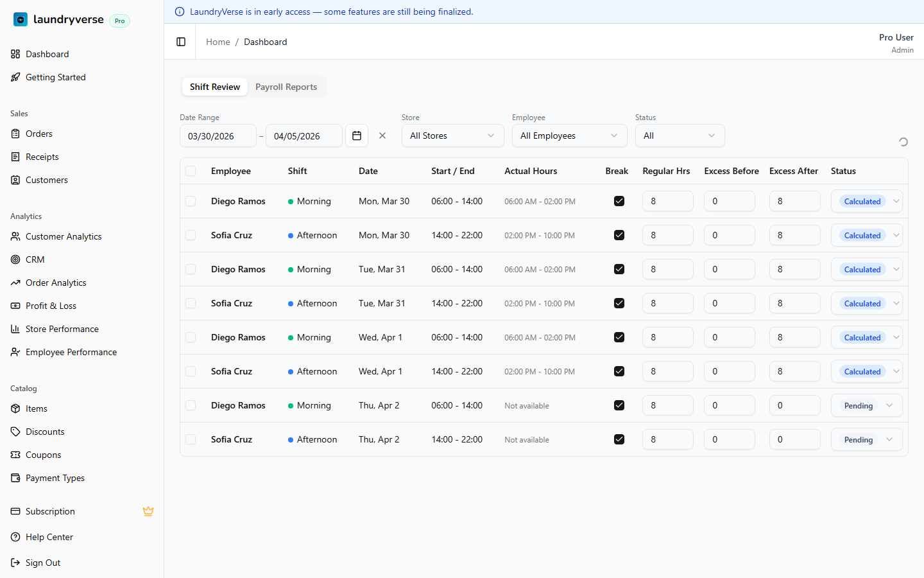Toggle the sidebar collapse icon
The height and width of the screenshot is (578, 924).
(x=181, y=42)
